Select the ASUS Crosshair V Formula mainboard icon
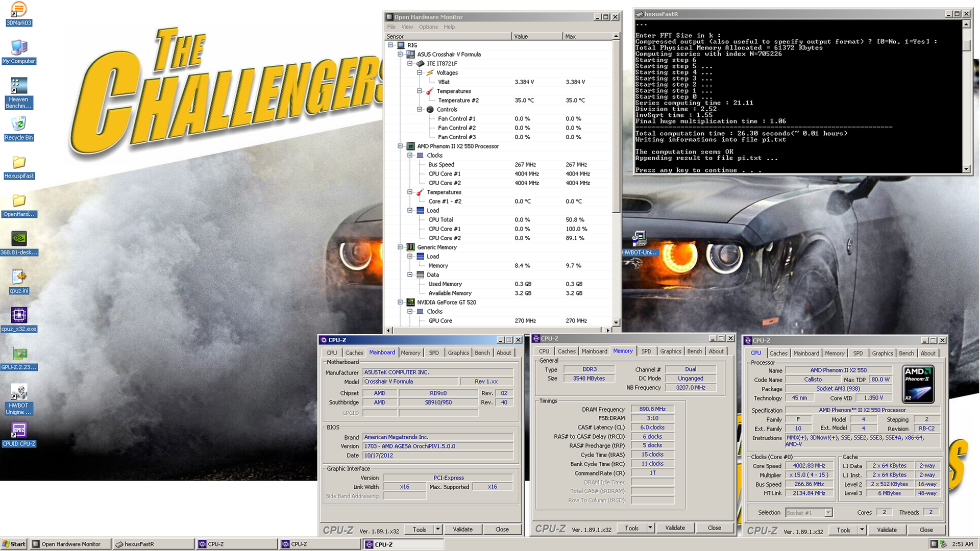The image size is (980, 551). tap(411, 54)
